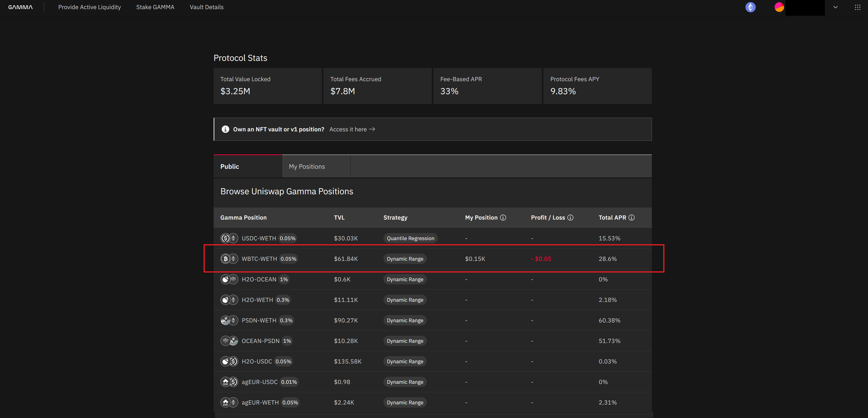The width and height of the screenshot is (868, 418).
Task: Switch to the My Positions tab
Action: [x=316, y=167]
